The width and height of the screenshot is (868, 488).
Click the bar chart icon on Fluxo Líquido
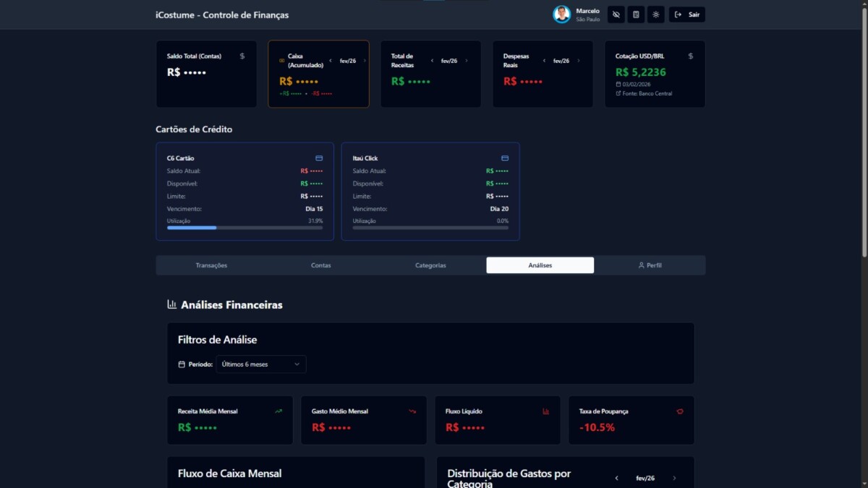pyautogui.click(x=546, y=411)
